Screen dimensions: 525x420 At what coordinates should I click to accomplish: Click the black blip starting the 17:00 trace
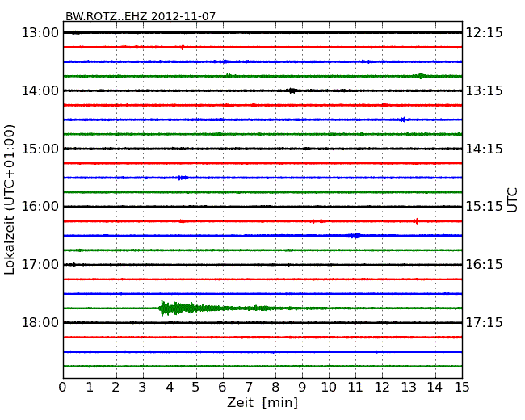(73, 265)
